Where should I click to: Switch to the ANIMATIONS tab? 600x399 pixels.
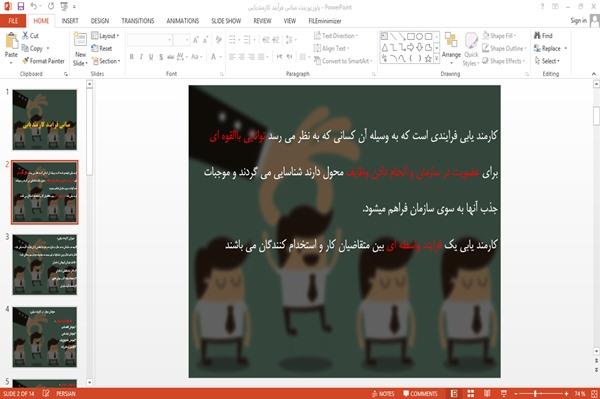183,21
